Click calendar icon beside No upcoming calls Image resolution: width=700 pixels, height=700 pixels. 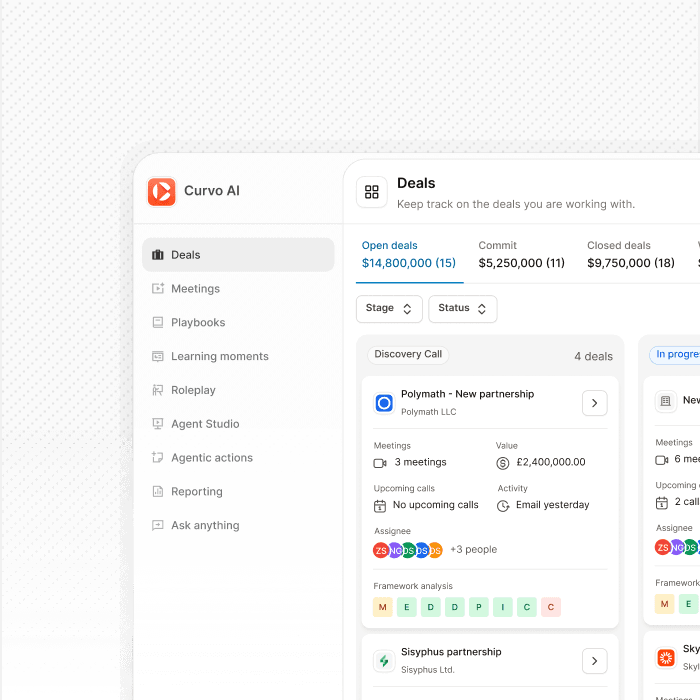coord(380,506)
